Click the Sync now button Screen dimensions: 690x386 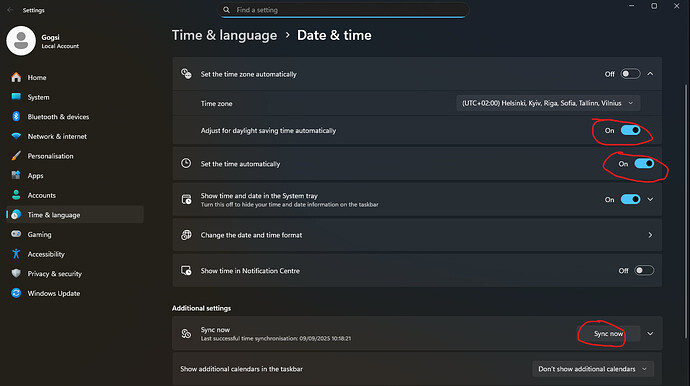click(608, 334)
